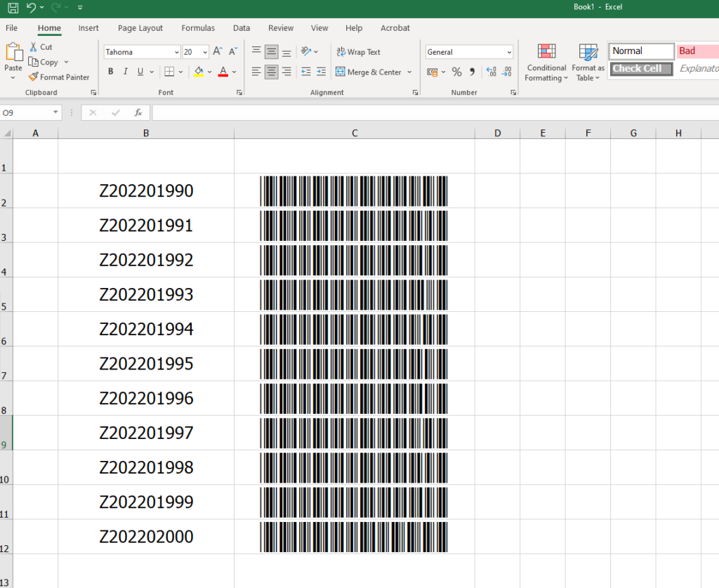Click the Comma Style icon

471,72
